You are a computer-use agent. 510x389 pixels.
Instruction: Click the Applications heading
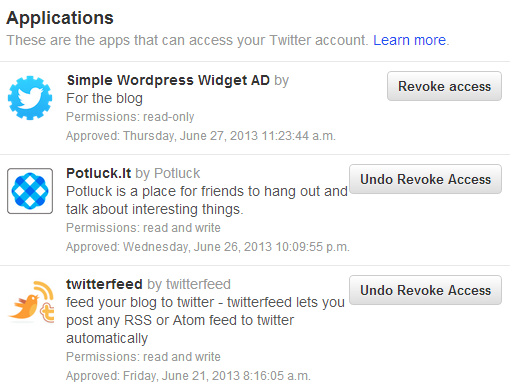tap(60, 18)
